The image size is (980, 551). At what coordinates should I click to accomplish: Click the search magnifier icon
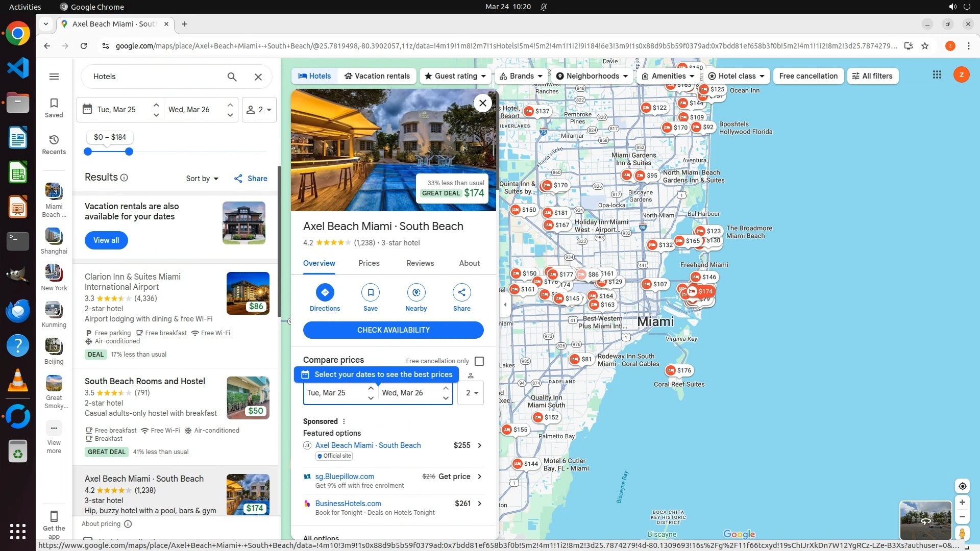[x=232, y=77]
